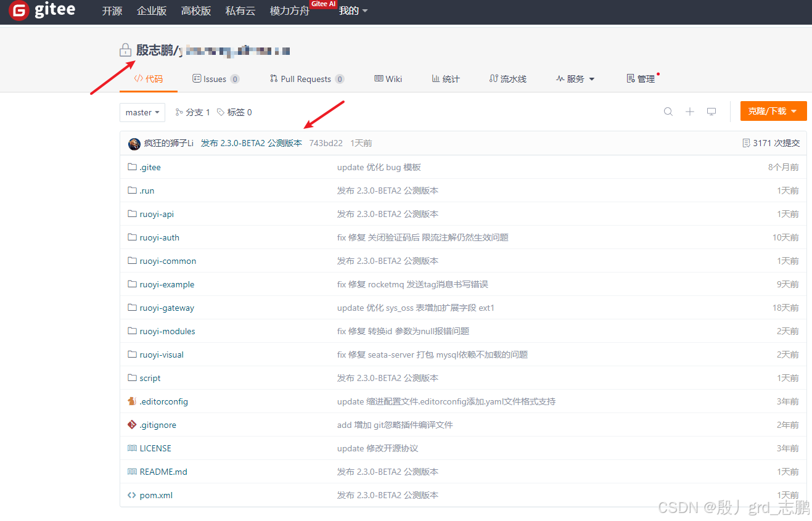
Task: Click the .gitee folder icon
Action: tap(132, 167)
